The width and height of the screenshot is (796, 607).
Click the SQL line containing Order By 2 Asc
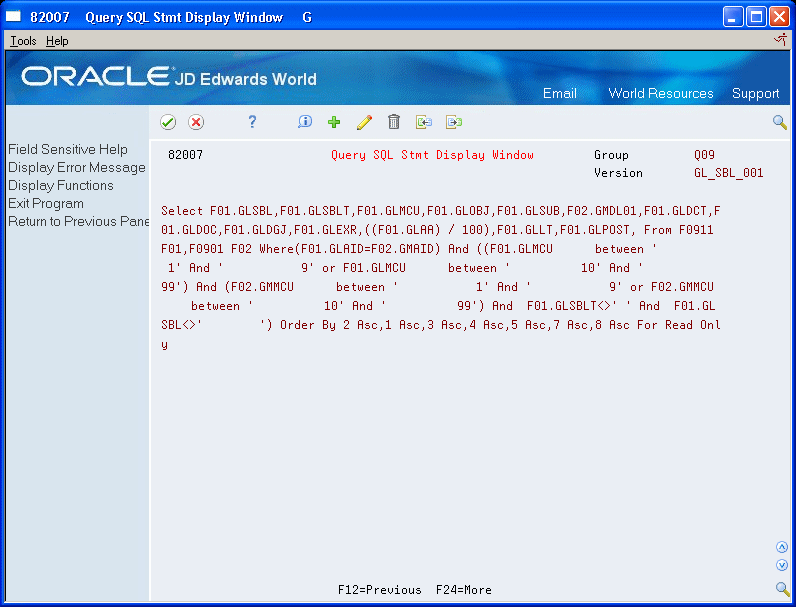(x=441, y=325)
